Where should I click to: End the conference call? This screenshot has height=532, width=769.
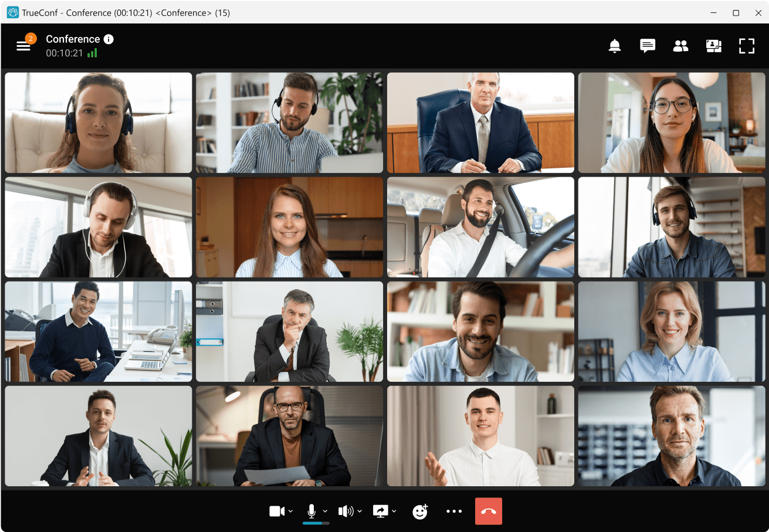489,511
